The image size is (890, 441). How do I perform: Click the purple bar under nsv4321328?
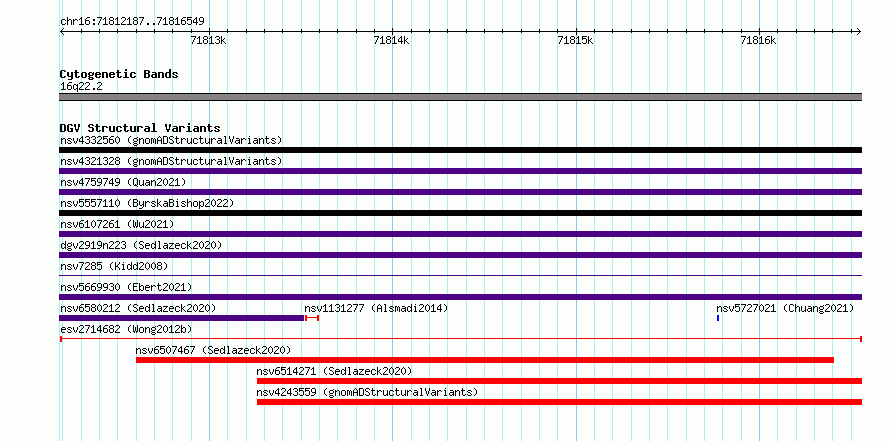(460, 171)
